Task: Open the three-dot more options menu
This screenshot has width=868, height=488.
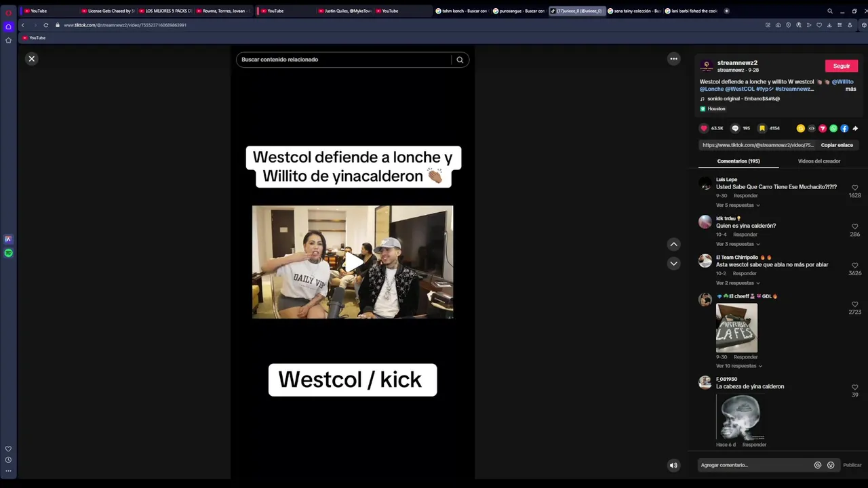Action: click(673, 59)
